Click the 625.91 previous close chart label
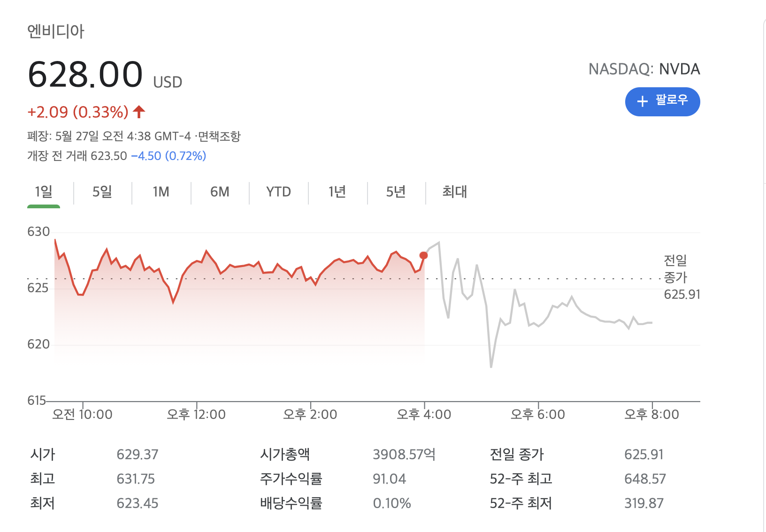The image size is (766, 532). [682, 295]
